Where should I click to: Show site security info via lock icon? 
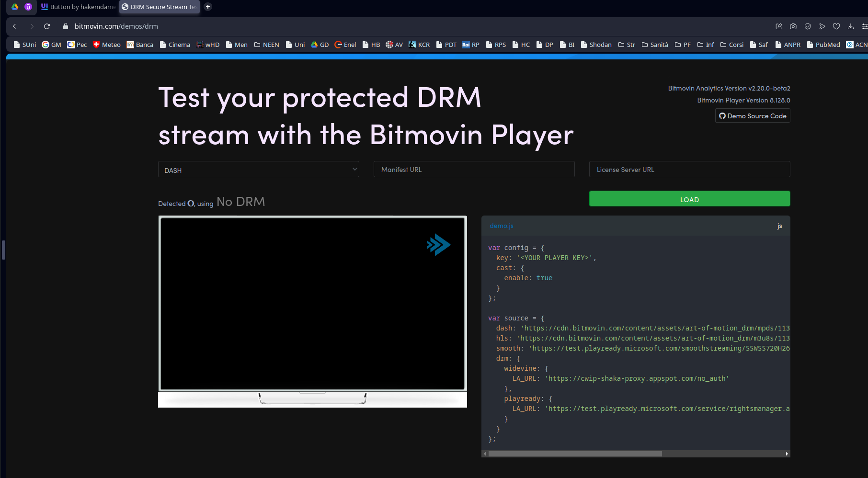66,26
